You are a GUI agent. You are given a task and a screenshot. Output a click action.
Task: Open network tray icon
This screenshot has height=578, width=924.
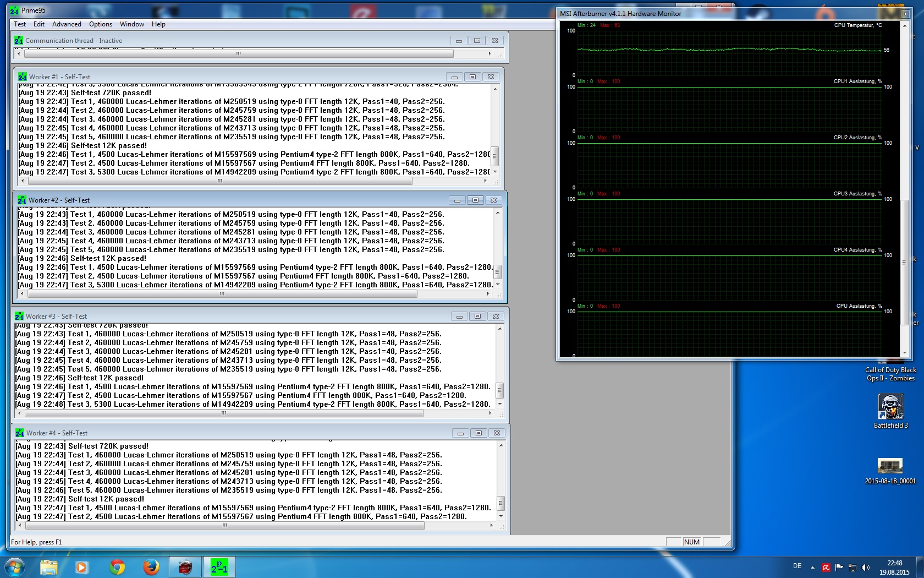[853, 568]
